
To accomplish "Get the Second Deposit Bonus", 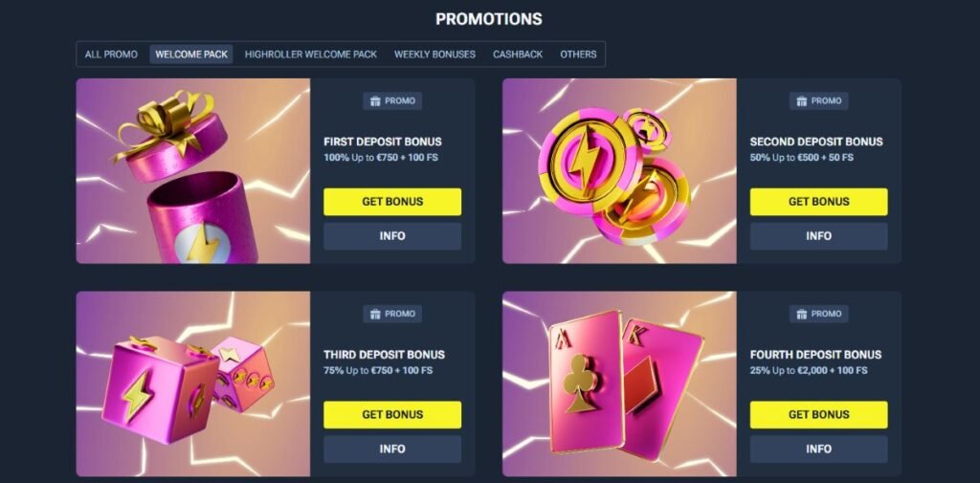I will [819, 202].
